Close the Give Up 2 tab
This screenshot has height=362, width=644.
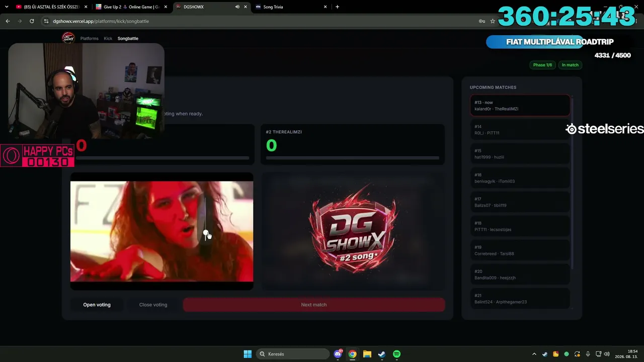pyautogui.click(x=165, y=7)
